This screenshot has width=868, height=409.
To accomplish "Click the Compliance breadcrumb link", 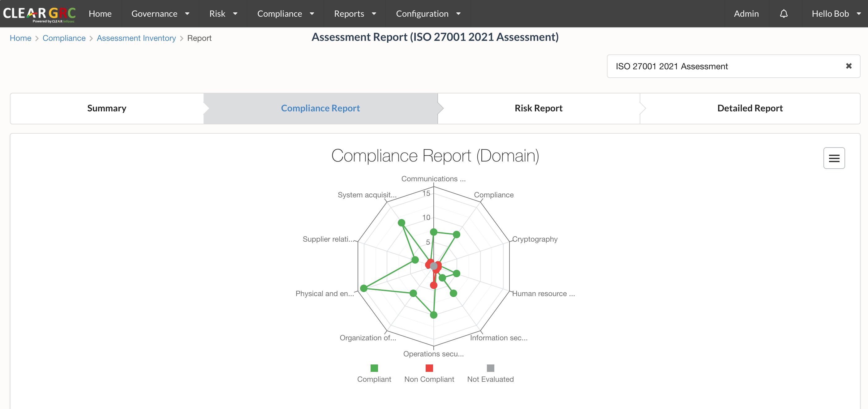I will point(64,38).
